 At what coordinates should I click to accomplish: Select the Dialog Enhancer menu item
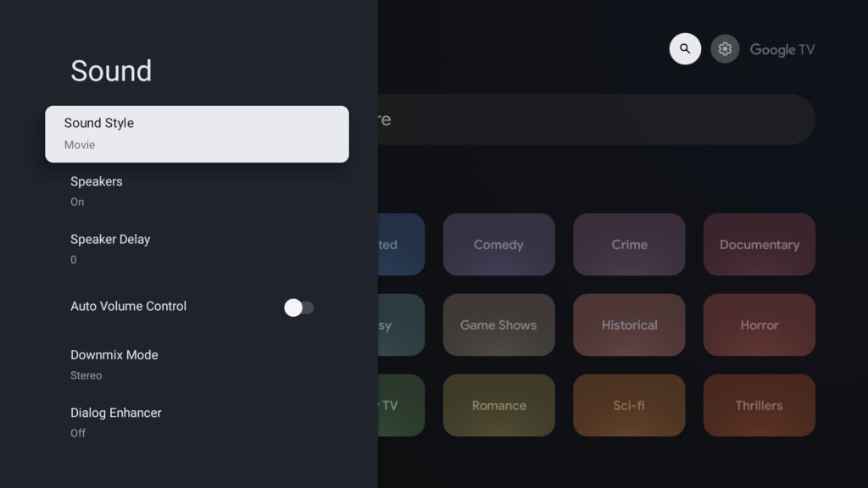[x=197, y=422]
